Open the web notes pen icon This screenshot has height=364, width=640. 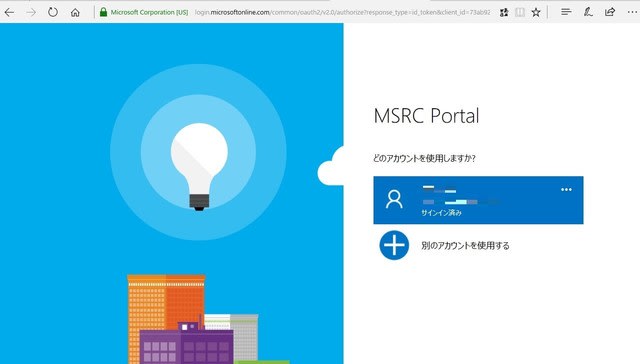coord(588,12)
